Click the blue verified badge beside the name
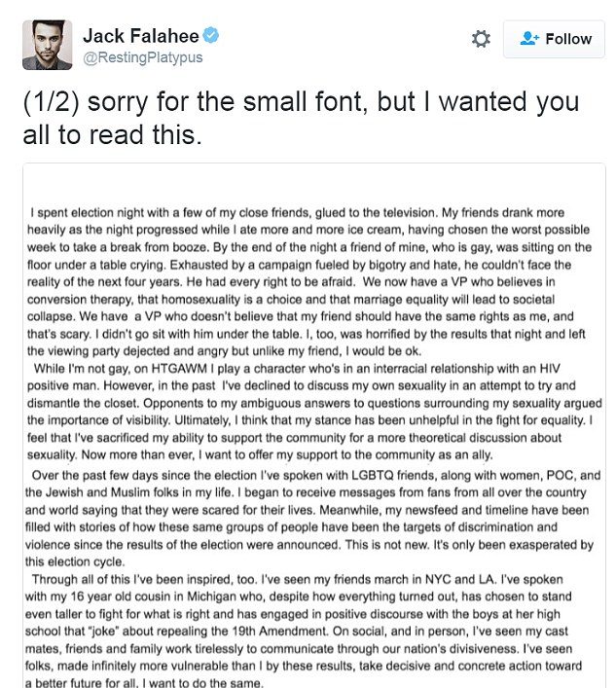616x688 pixels. [211, 36]
